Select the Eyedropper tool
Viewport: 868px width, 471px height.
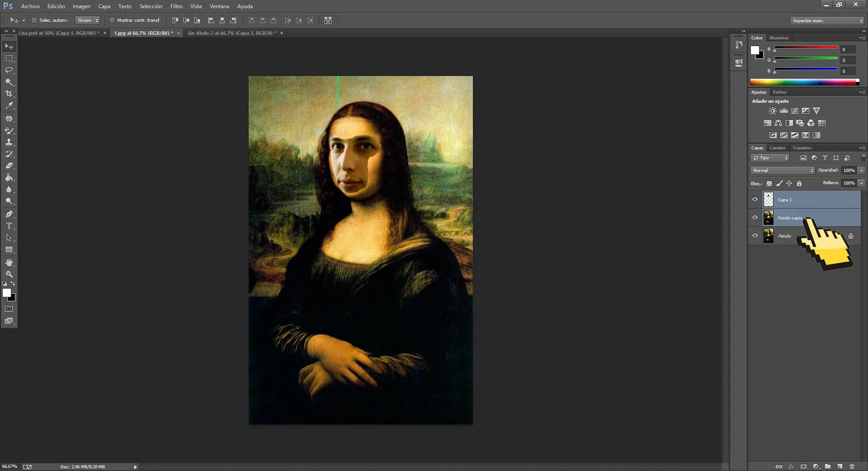pos(9,106)
